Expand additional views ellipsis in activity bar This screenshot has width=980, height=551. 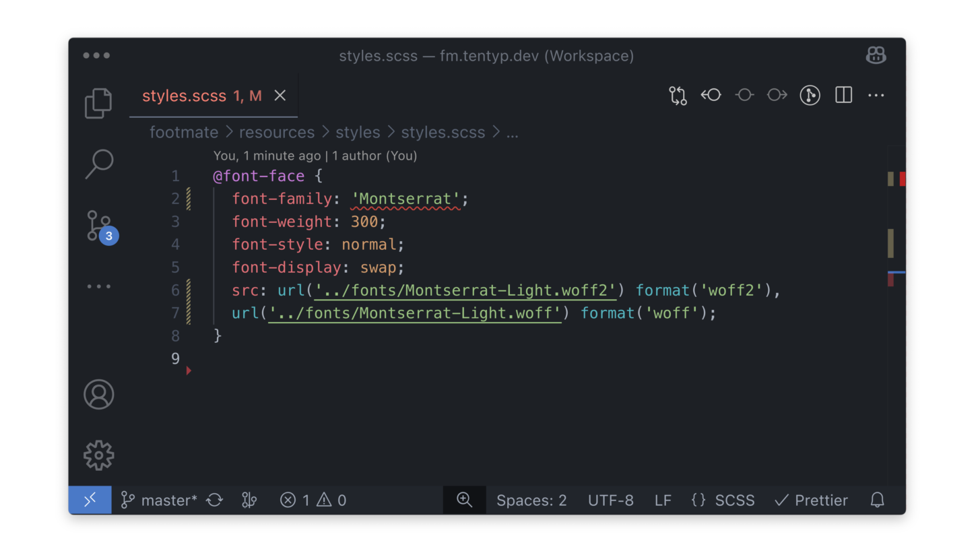(99, 286)
